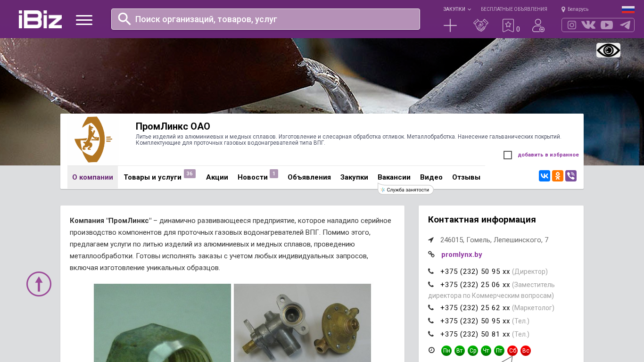Open the Instagram page

click(x=572, y=25)
